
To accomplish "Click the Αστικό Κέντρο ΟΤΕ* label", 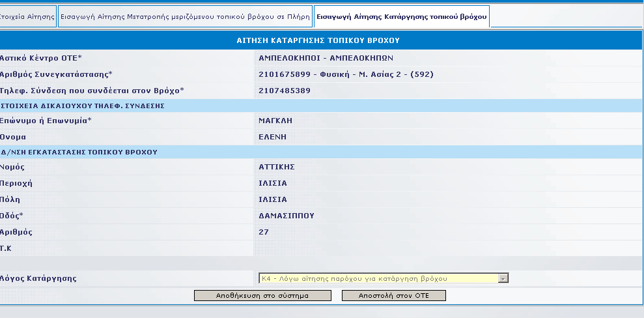I will [40, 59].
